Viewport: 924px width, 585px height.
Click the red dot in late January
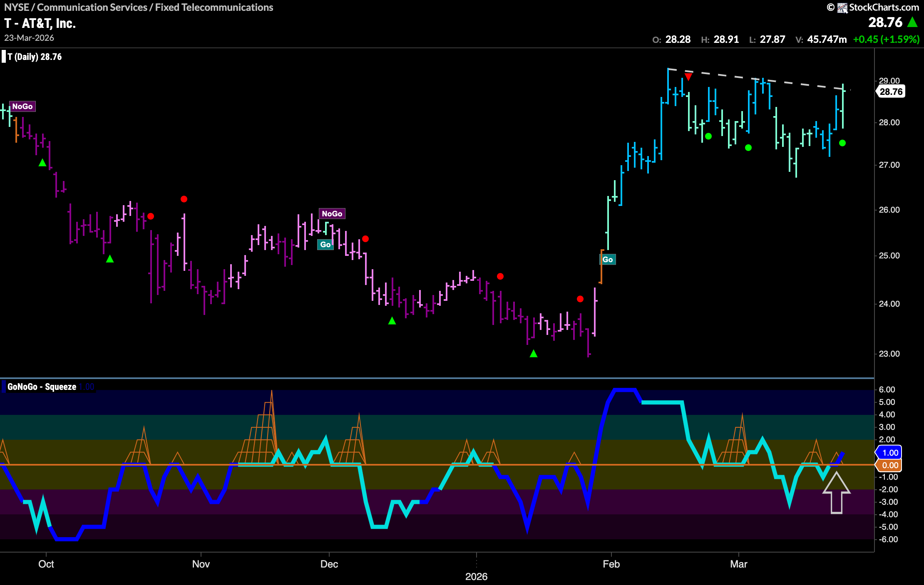point(580,299)
